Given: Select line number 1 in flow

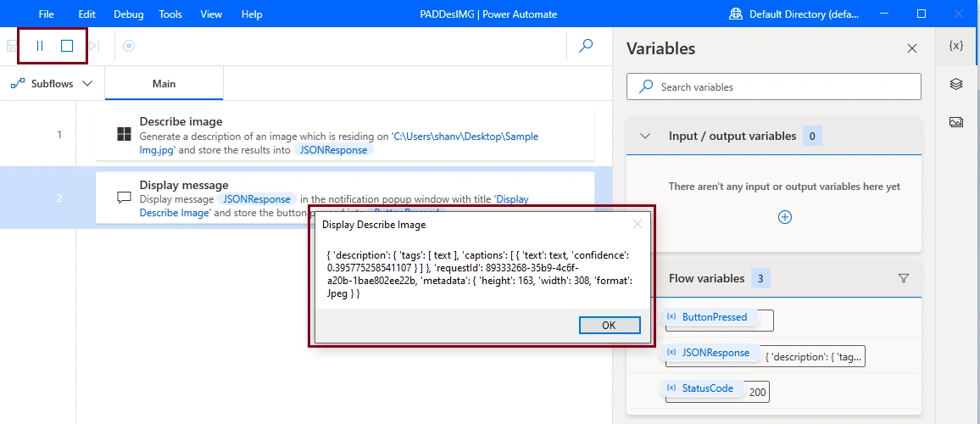Looking at the screenshot, I should coord(59,135).
